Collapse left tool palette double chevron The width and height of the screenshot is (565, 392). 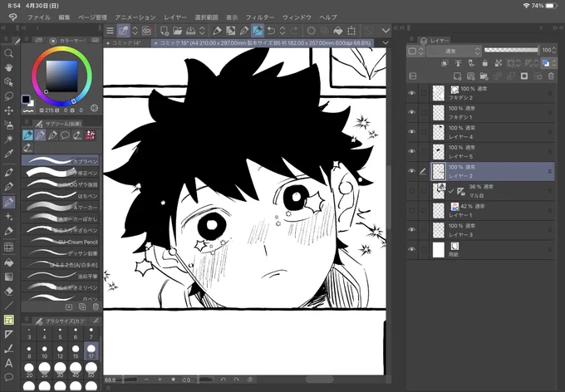tap(3, 27)
